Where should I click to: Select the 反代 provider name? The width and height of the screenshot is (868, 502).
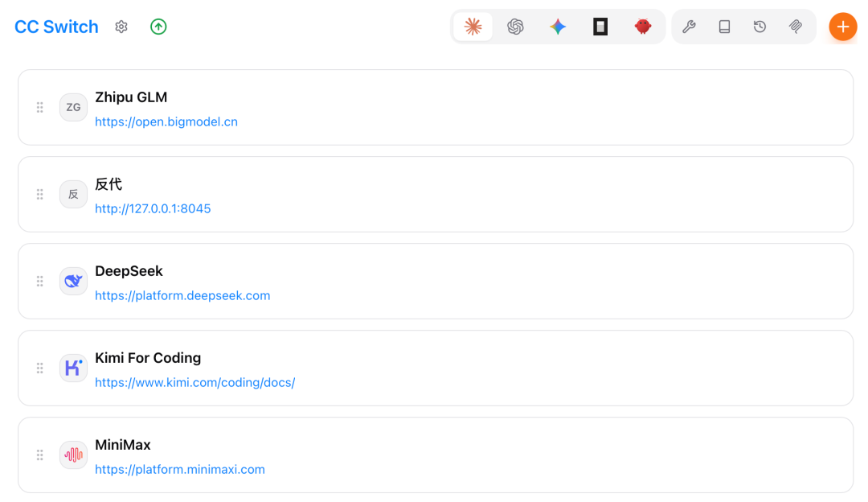(x=108, y=184)
